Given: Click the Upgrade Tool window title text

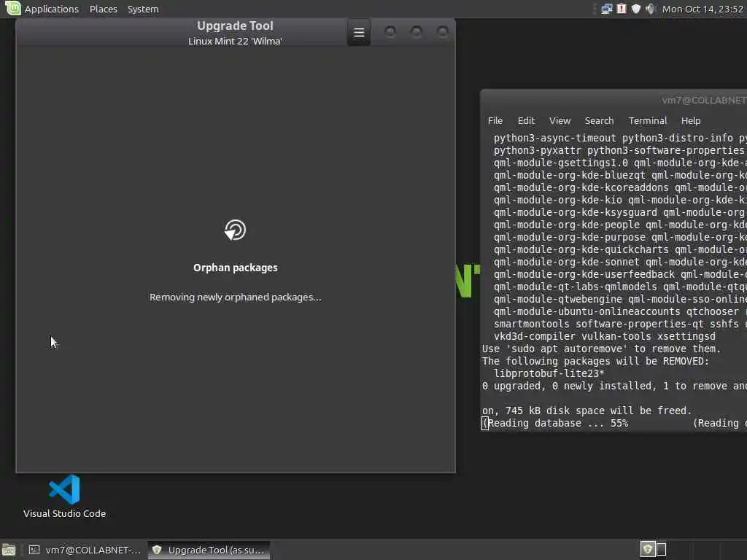Looking at the screenshot, I should (x=236, y=26).
